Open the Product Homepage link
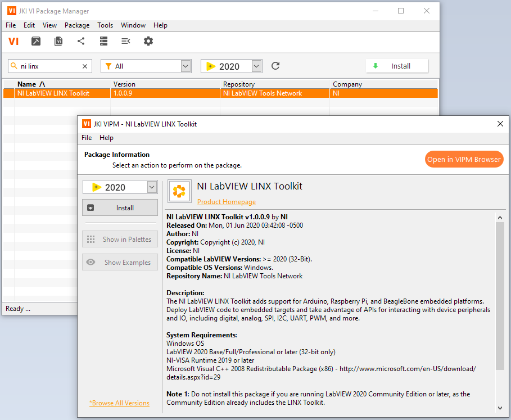 [x=227, y=202]
